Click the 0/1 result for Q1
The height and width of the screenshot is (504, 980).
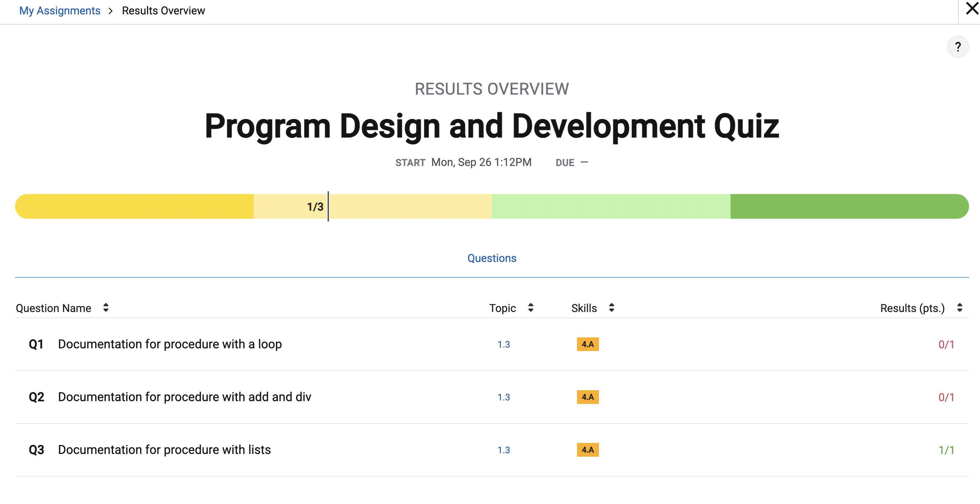coord(946,345)
